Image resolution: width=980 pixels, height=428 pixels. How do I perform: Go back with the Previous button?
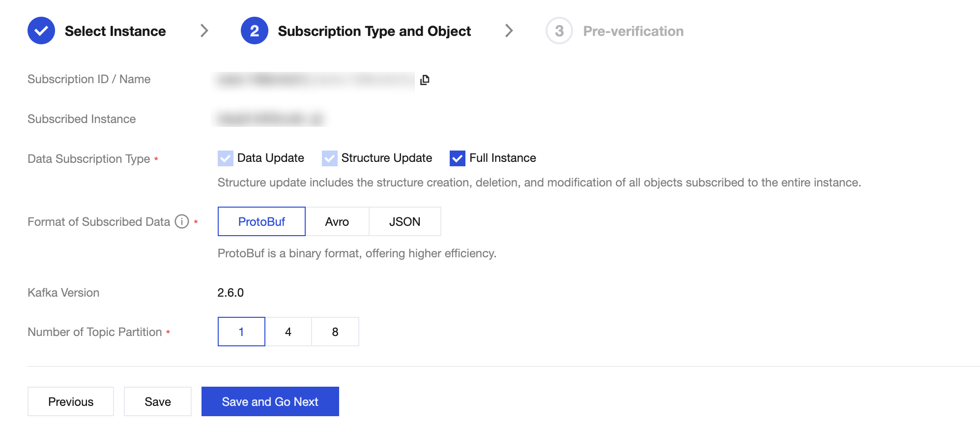pyautogui.click(x=71, y=402)
